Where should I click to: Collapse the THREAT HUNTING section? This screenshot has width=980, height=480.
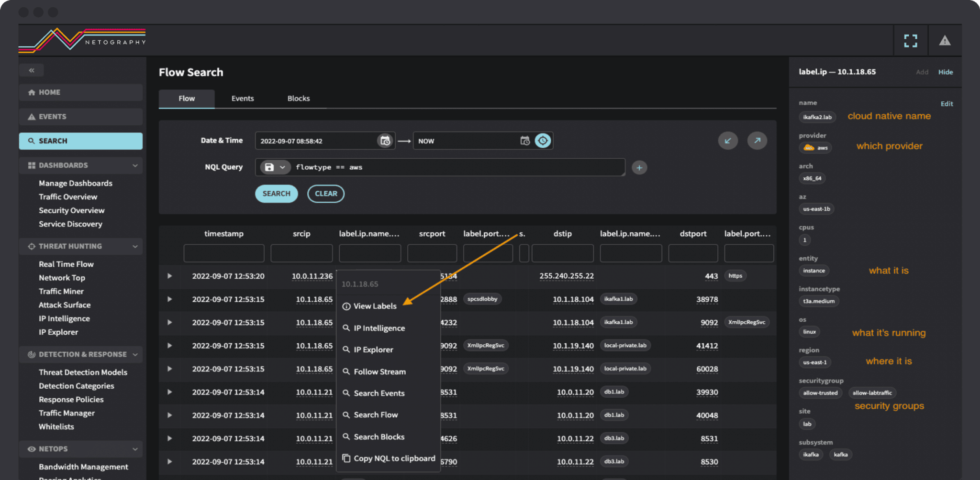pyautogui.click(x=136, y=246)
